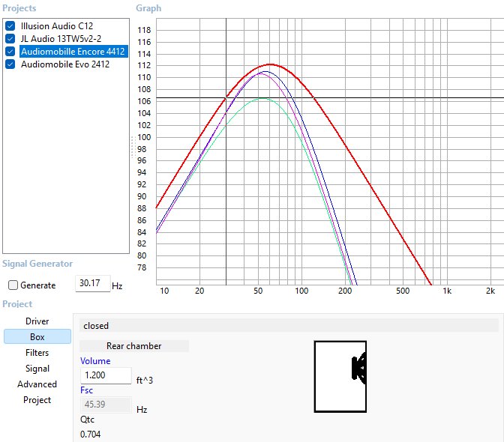Click the 1k frequency axis label

(447, 291)
